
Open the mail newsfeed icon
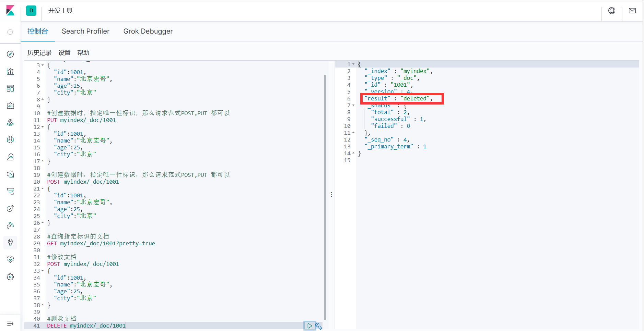[x=632, y=11]
